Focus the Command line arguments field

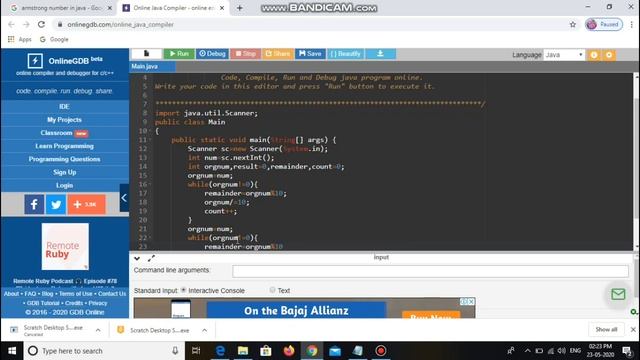[430, 271]
